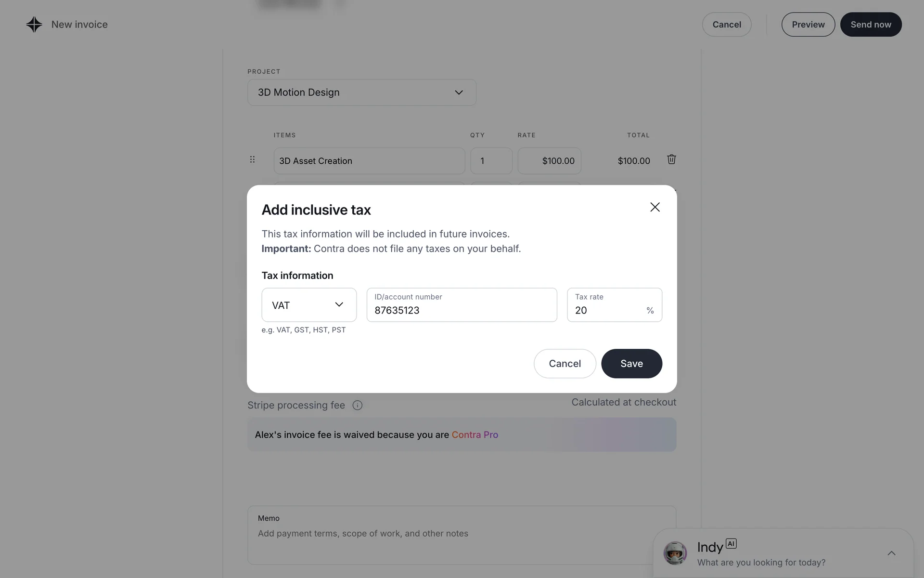Close the Add inclusive tax dialog
The height and width of the screenshot is (578, 924).
pyautogui.click(x=654, y=207)
